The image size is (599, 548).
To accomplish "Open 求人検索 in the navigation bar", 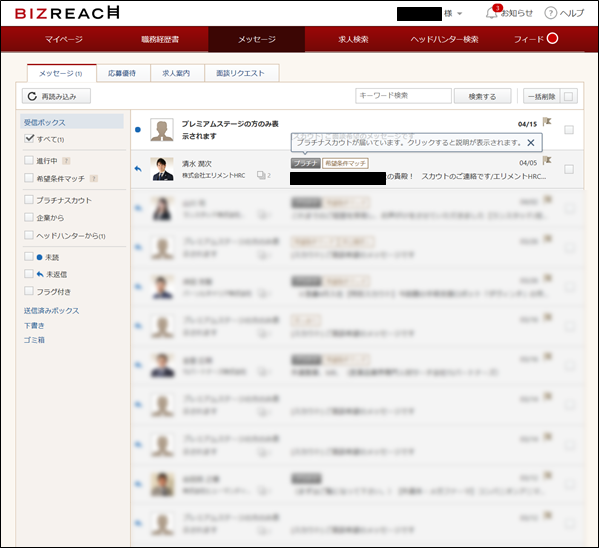I will [x=353, y=39].
